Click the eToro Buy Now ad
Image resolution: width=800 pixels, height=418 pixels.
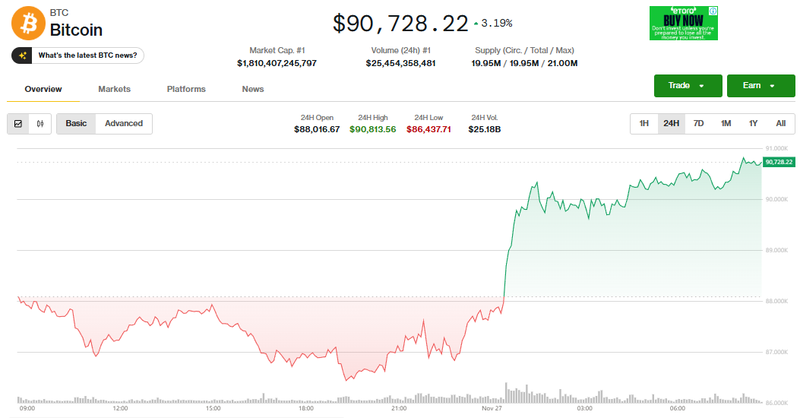click(683, 22)
